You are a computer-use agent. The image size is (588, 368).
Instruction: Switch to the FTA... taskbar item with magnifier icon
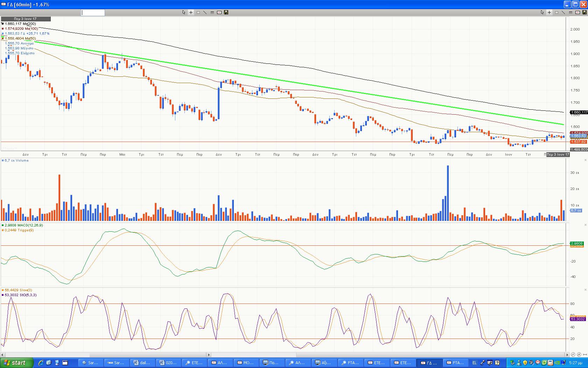tap(351, 363)
